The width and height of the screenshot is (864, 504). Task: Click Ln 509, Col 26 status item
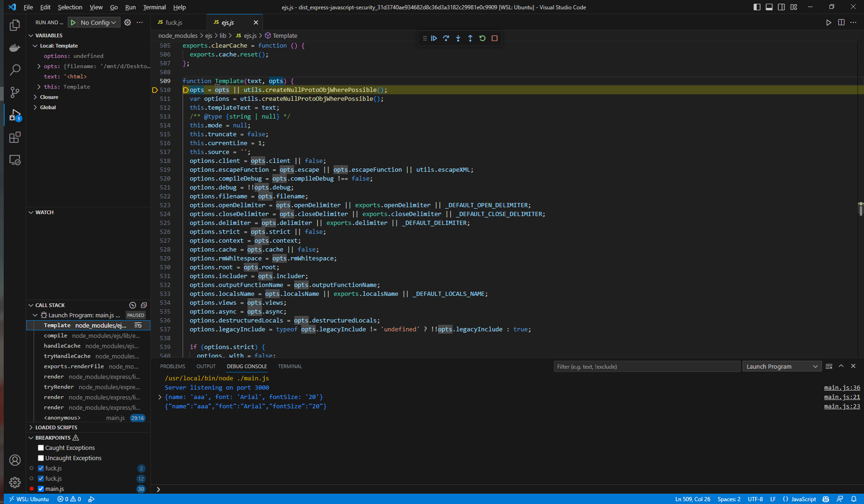pyautogui.click(x=693, y=499)
